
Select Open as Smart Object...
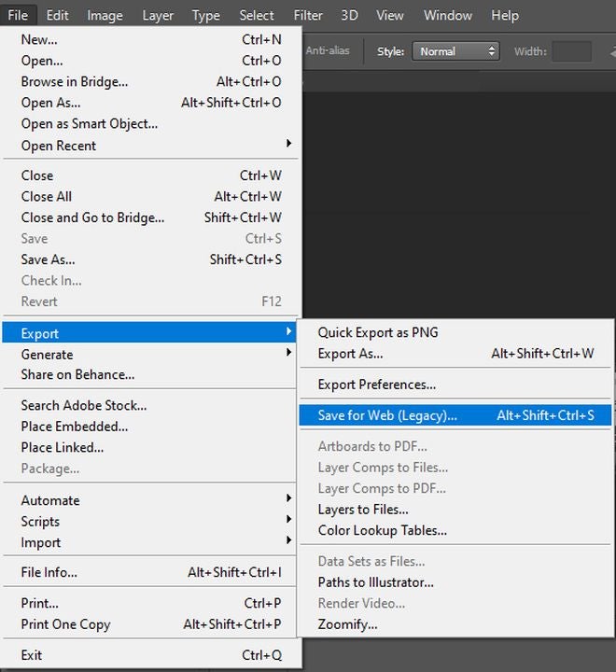[151, 123]
